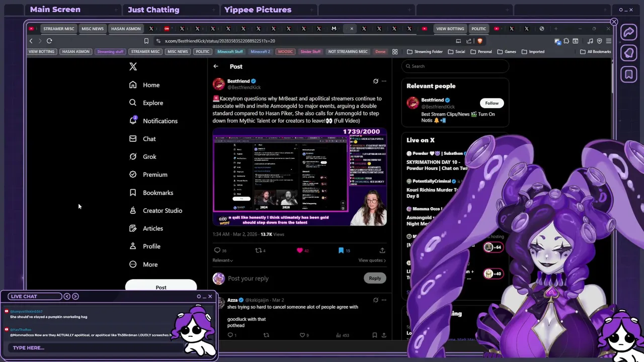Bookmark Azza's comment
Image resolution: width=644 pixels, height=362 pixels.
374,335
